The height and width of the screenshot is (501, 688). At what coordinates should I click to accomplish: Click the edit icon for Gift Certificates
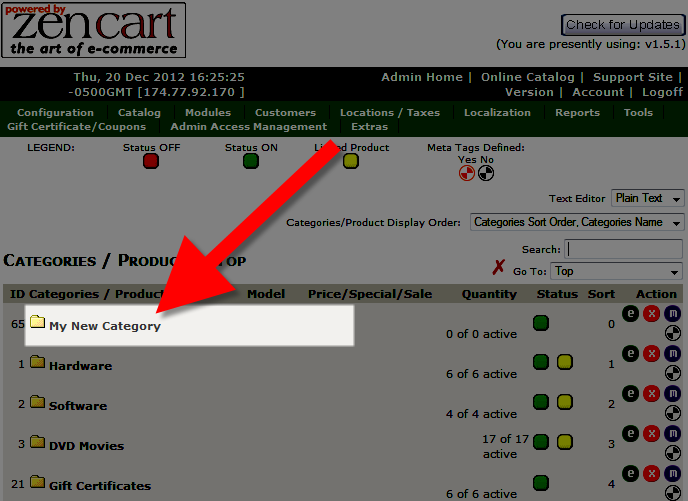tap(631, 472)
